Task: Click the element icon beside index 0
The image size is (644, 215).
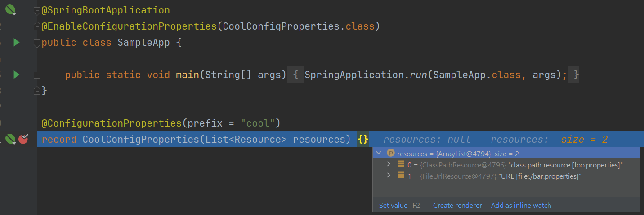Action: point(401,165)
